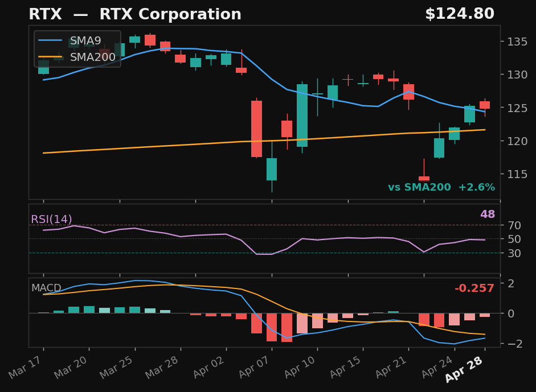Click the MACD value -0.257
536x392 pixels.
coord(474,288)
